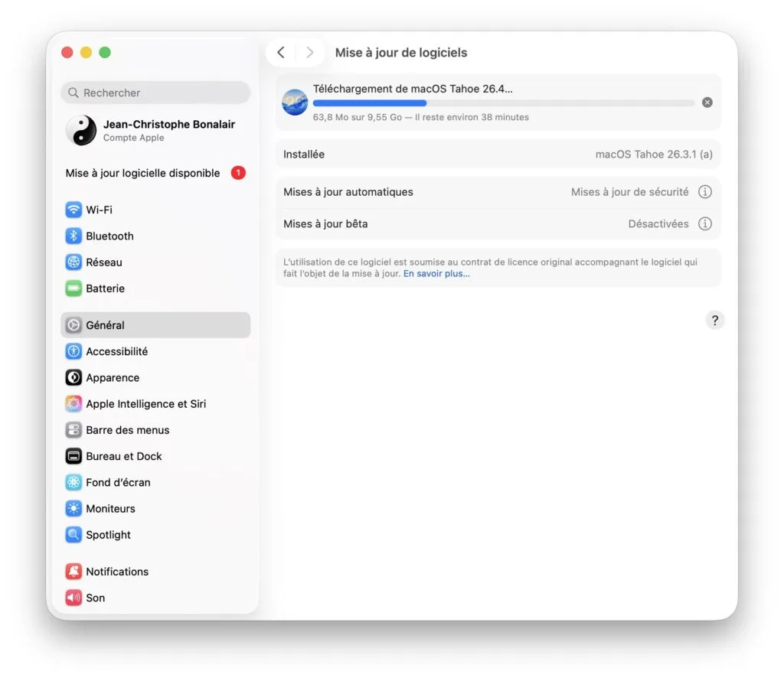Select Bureau et Dock label
This screenshot has width=784, height=681.
[124, 456]
